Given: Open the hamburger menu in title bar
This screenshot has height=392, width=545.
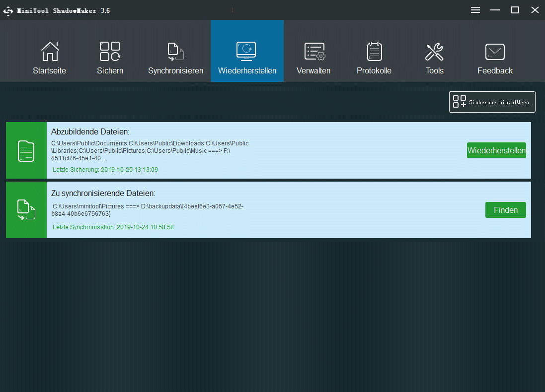Looking at the screenshot, I should [x=475, y=10].
